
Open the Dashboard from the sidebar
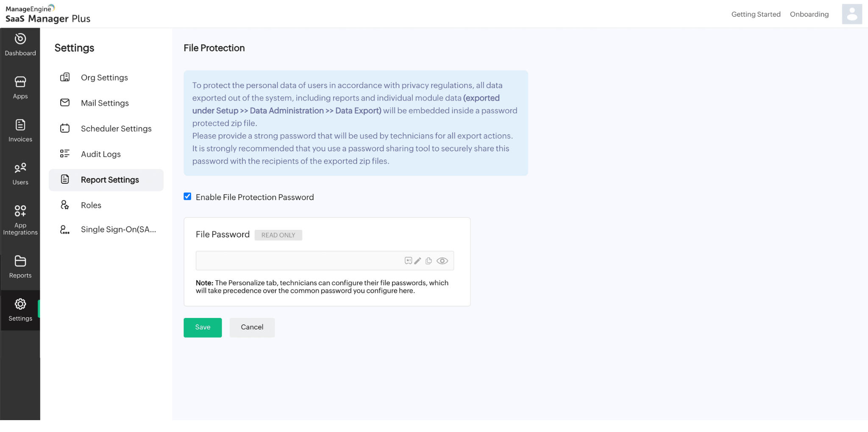click(20, 45)
